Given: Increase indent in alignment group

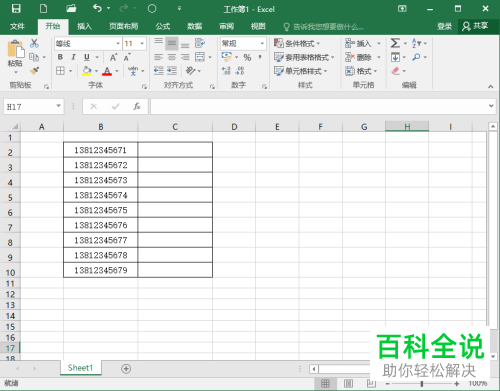Looking at the screenshot, I should coord(172,71).
